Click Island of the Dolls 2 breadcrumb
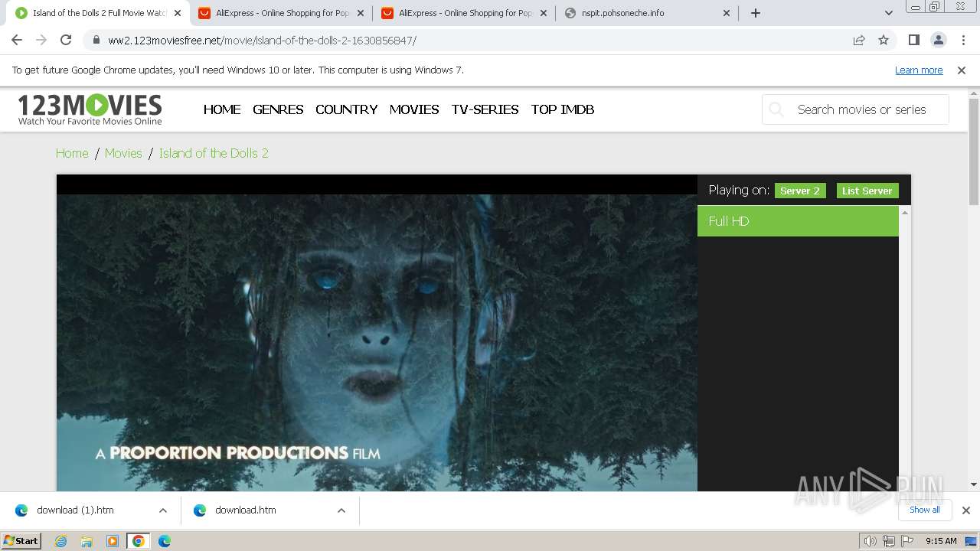Image resolution: width=980 pixels, height=551 pixels. click(x=214, y=153)
